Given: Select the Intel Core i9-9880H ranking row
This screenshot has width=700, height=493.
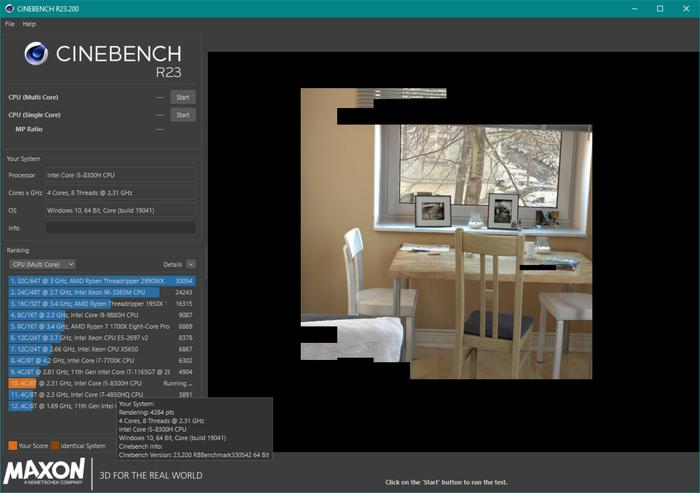Looking at the screenshot, I should point(102,315).
